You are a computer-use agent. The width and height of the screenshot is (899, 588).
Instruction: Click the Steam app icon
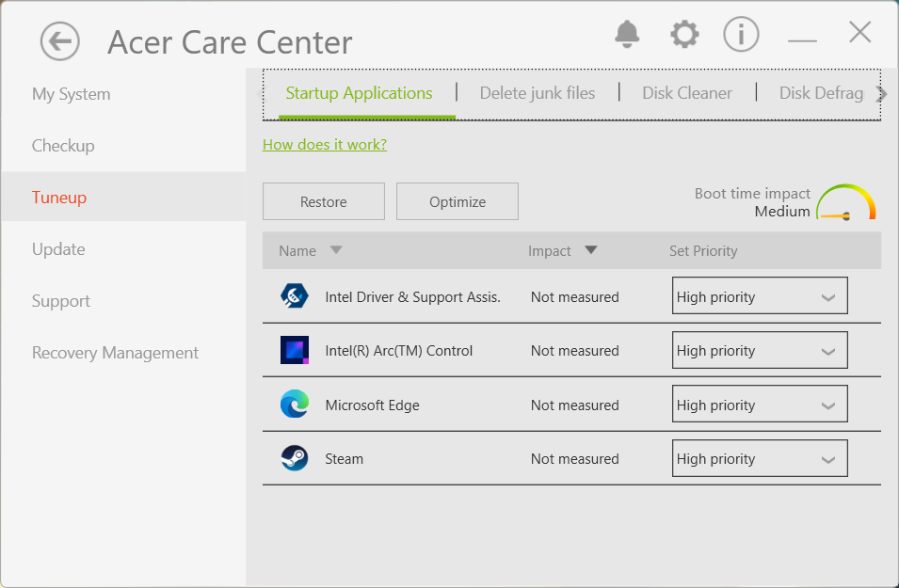(295, 458)
